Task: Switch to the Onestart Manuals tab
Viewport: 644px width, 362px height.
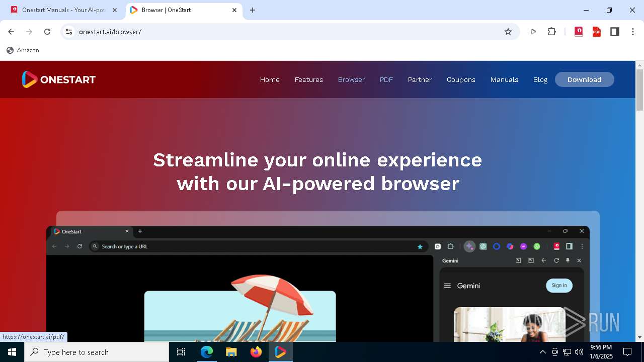Action: (64, 10)
